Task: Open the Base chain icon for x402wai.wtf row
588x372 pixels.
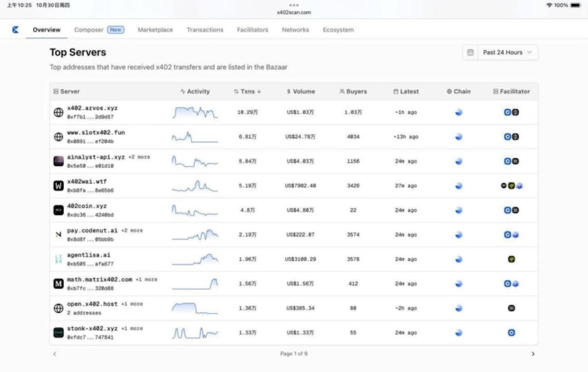Action: point(458,185)
